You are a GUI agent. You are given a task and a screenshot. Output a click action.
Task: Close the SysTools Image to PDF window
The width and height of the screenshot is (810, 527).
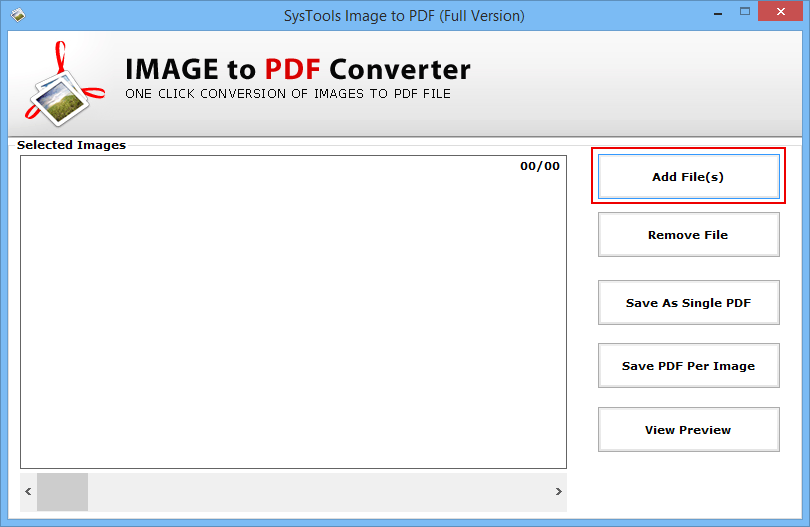[x=781, y=11]
